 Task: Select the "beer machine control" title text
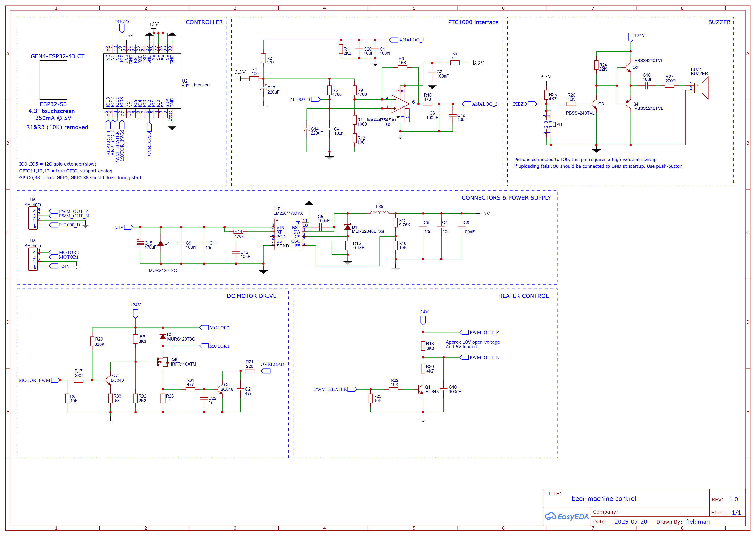tap(604, 499)
